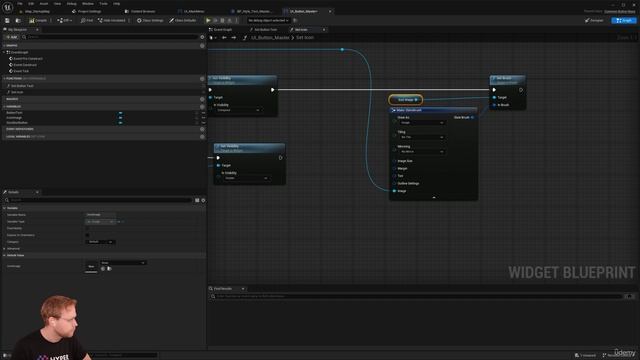Click the Unreal Engine logo icon
This screenshot has height=360, width=640.
[7, 7]
